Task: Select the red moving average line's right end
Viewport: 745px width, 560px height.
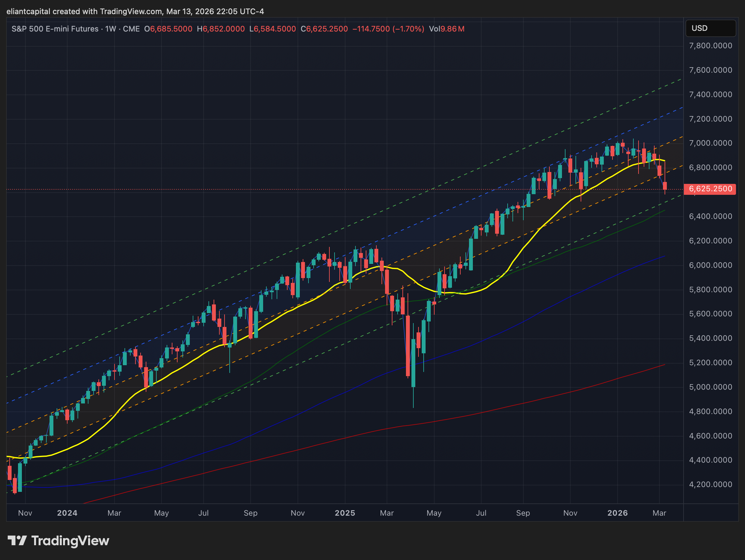Action: 664,365
